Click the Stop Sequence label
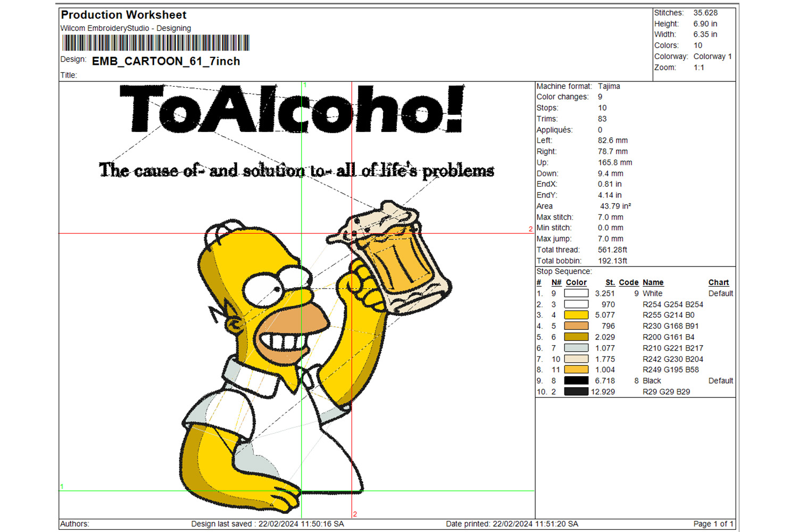The image size is (799, 532). coord(564,271)
